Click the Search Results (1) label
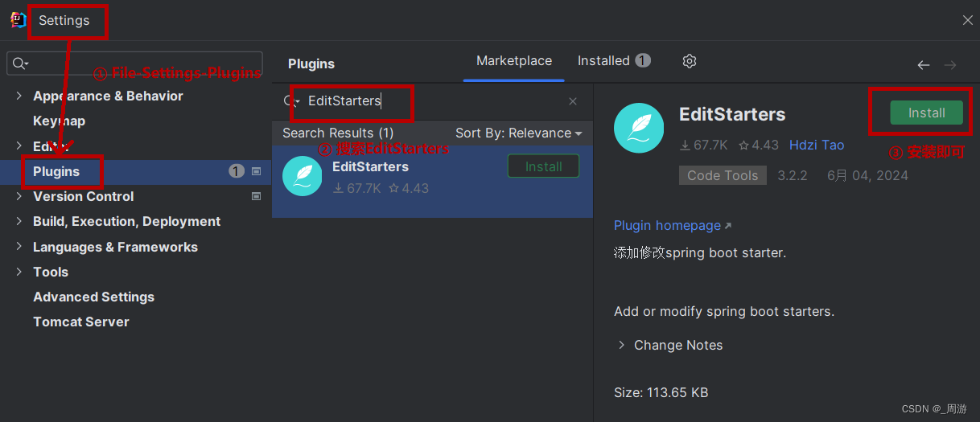 [338, 133]
